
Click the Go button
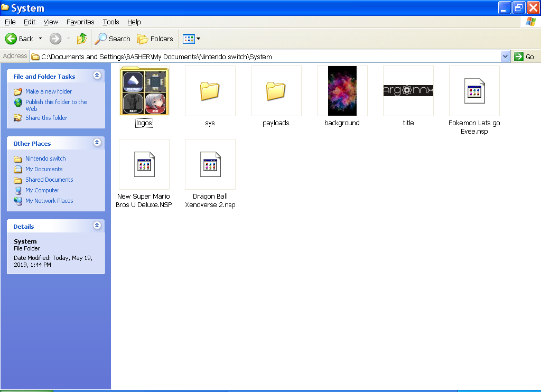525,57
